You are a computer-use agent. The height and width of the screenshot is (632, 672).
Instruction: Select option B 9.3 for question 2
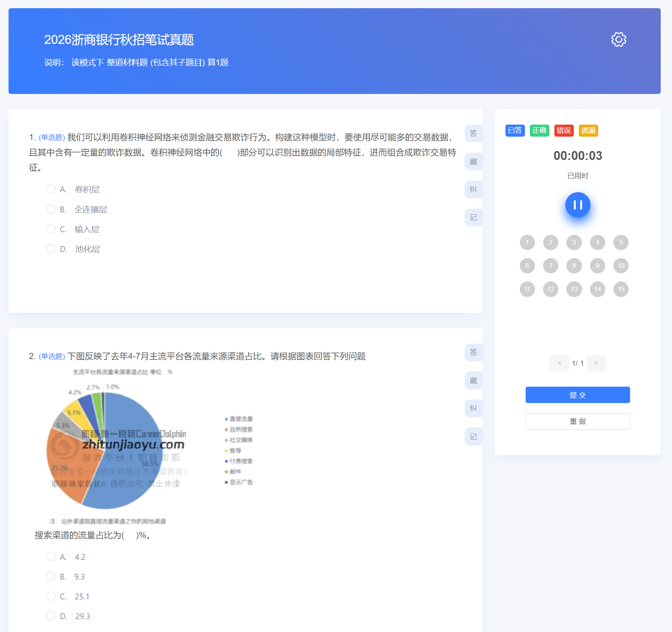[51, 576]
